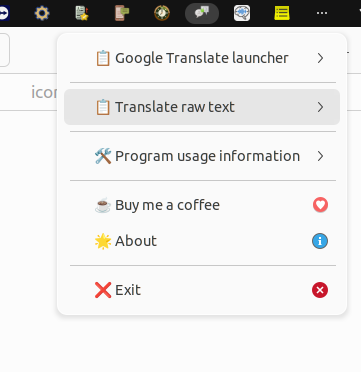
Task: Select the Translate raw text entry
Action: pyautogui.click(x=202, y=107)
